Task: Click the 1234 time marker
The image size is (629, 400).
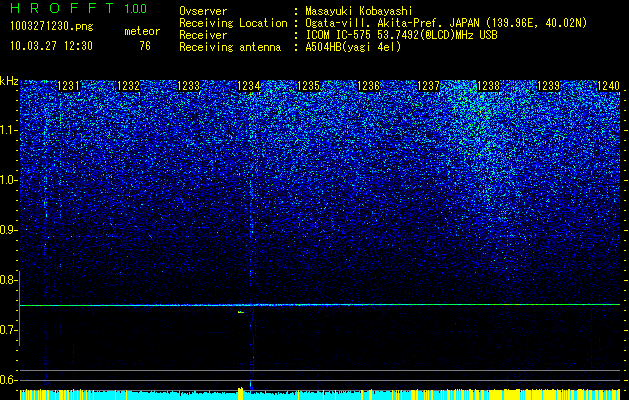Action: 249,86
